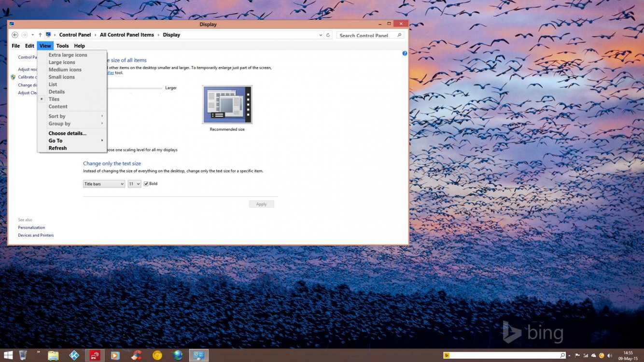This screenshot has height=362, width=644.
Task: Expand the taskbar toolbar overflow chevron
Action: (38, 352)
